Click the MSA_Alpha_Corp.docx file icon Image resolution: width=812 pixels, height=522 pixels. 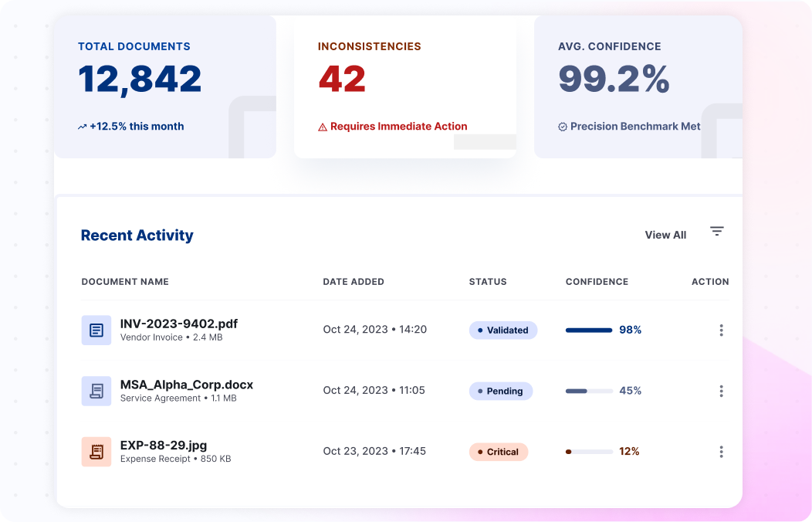[96, 391]
